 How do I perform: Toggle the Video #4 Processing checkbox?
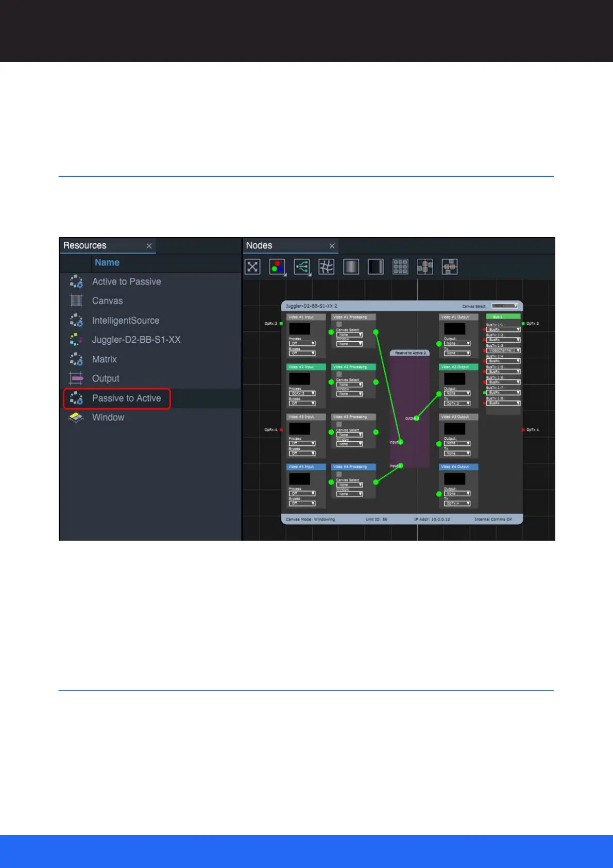pos(339,474)
